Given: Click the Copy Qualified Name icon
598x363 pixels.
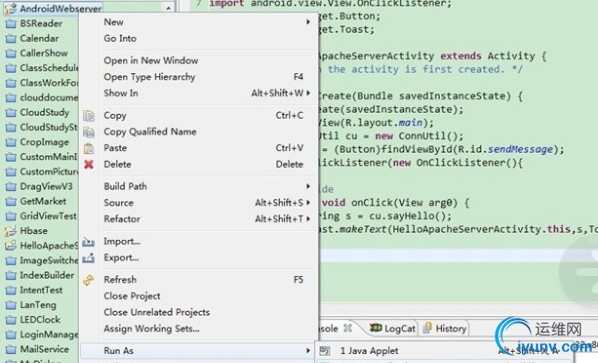Looking at the screenshot, I should point(89,132).
